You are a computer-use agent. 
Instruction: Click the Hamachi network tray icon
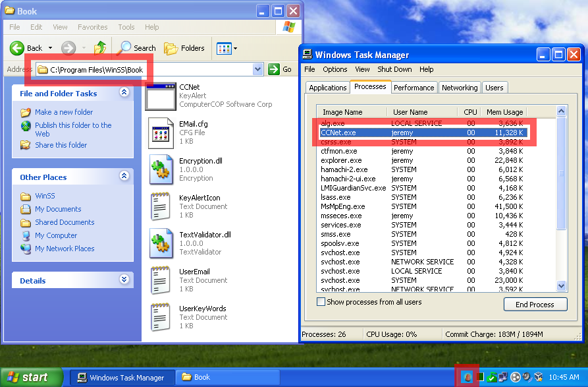coord(515,376)
